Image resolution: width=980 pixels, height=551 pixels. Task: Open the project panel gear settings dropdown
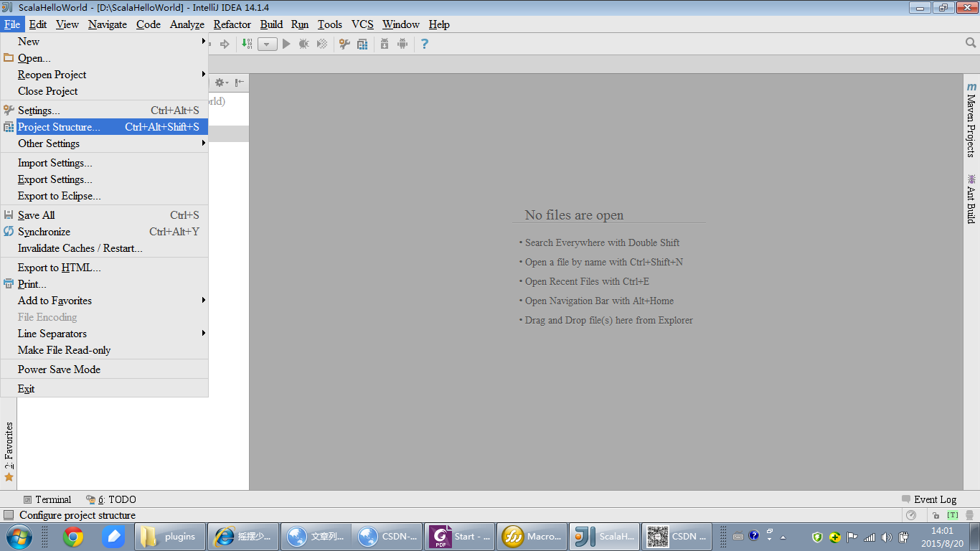(222, 83)
